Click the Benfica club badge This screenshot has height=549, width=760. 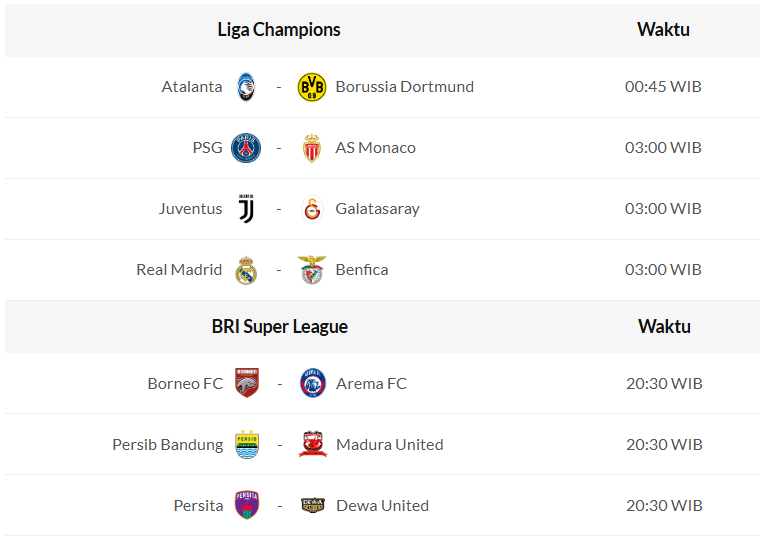[312, 270]
